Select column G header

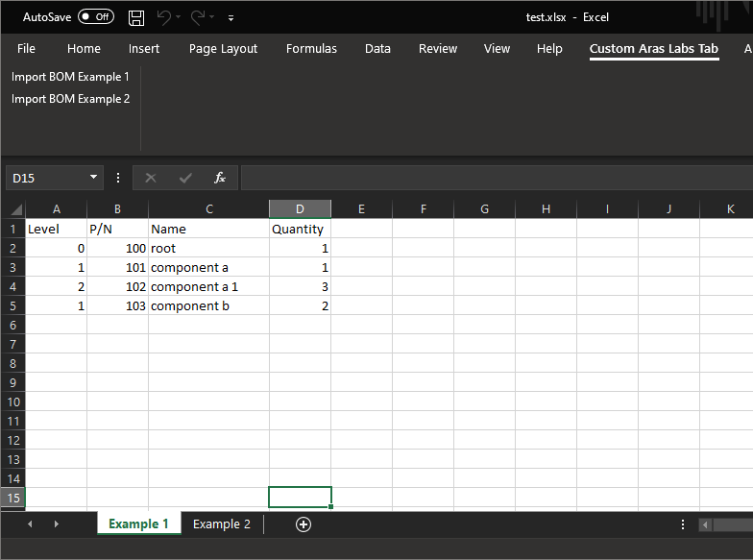coord(484,209)
